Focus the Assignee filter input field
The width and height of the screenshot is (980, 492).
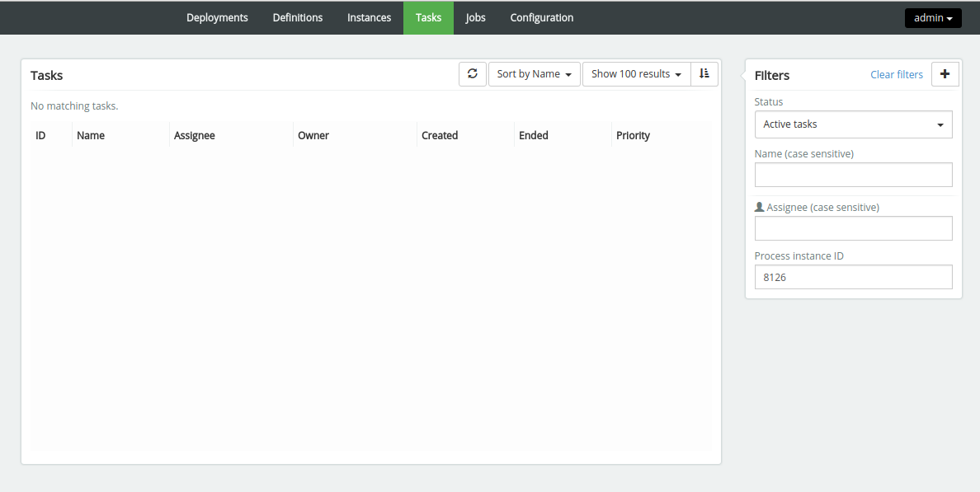[853, 228]
